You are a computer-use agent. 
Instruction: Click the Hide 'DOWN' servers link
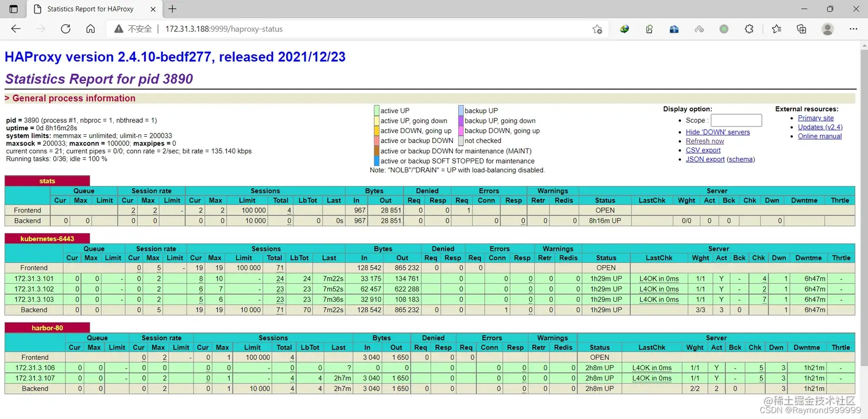coord(718,132)
